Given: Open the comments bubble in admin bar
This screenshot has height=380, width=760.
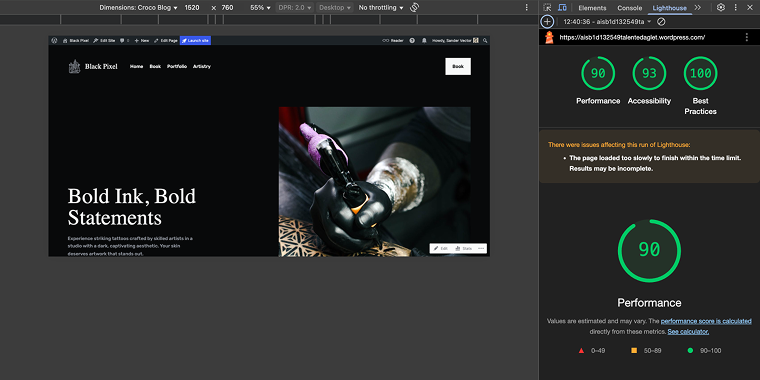Looking at the screenshot, I should click(125, 41).
